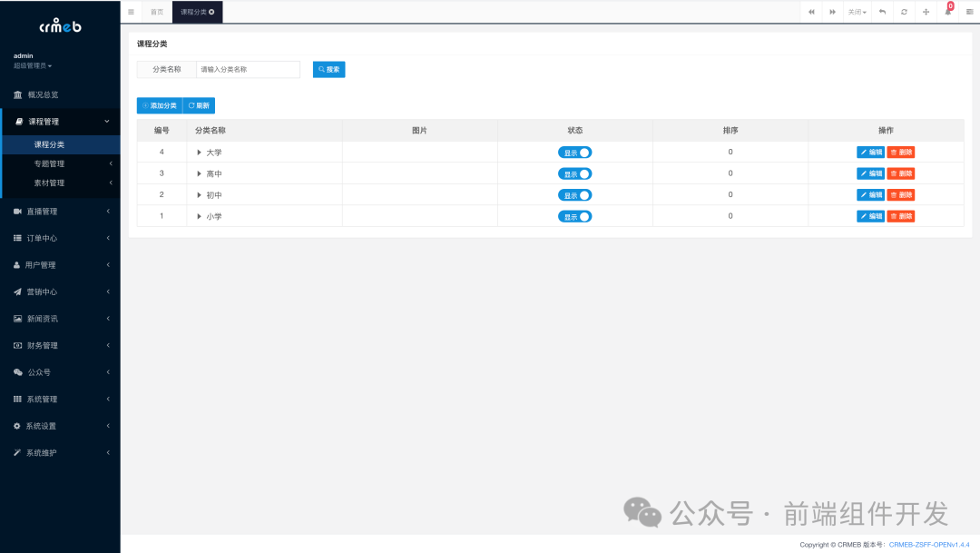Image resolution: width=980 pixels, height=553 pixels.
Task: Open 财务管理 sidebar menu
Action: (60, 345)
